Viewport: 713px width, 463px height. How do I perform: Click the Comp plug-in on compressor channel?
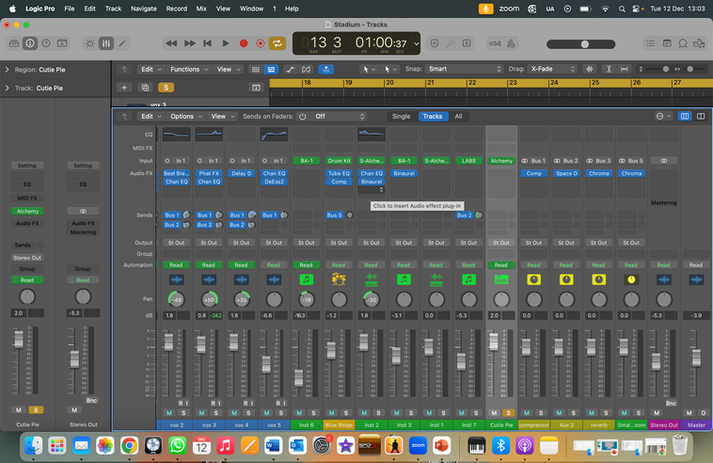[533, 173]
